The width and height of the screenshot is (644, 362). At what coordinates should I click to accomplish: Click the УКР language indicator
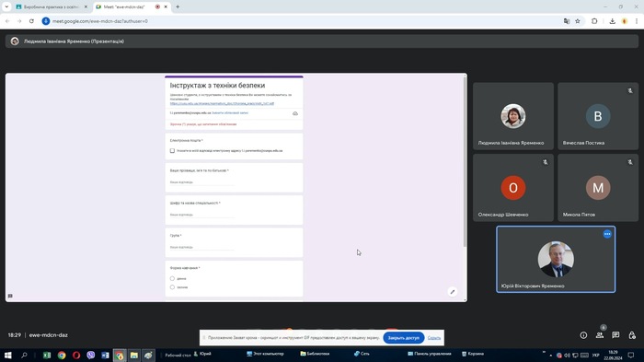point(595,355)
